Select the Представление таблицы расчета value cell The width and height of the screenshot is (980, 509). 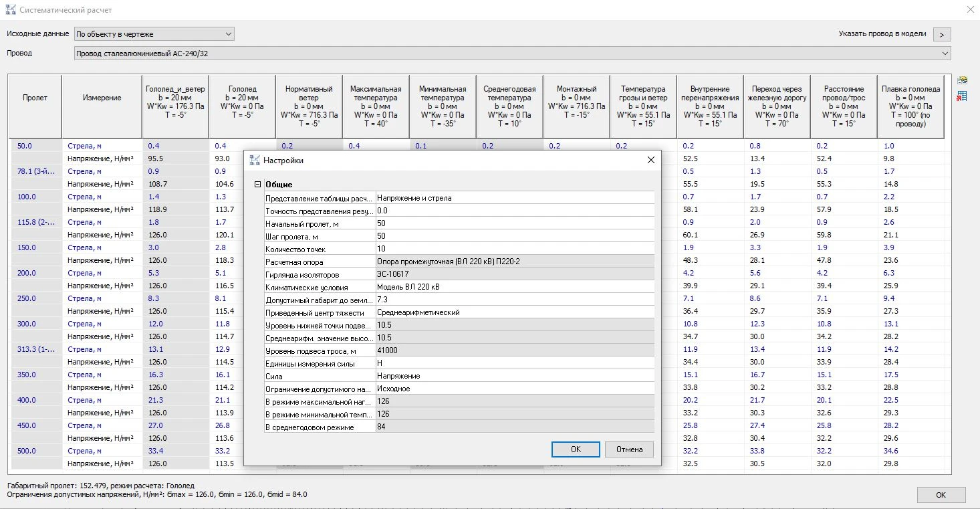[515, 198]
